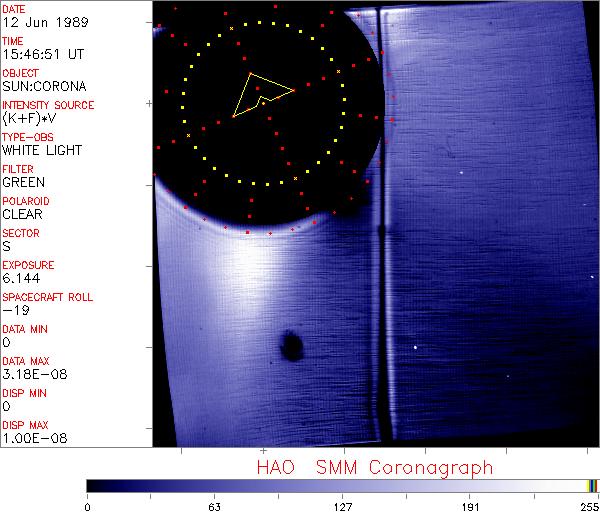Click the colorbar at the 127 tick mark
The width and height of the screenshot is (600, 512).
coord(342,485)
